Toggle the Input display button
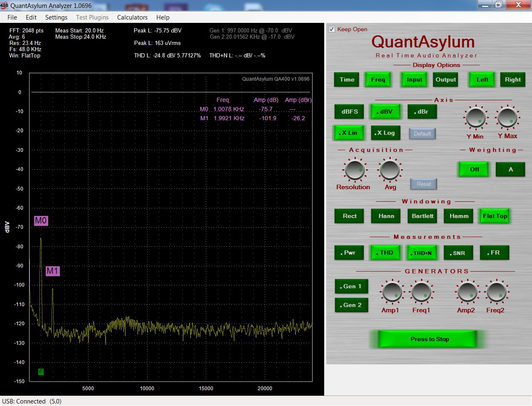This screenshot has width=532, height=406. [x=414, y=80]
